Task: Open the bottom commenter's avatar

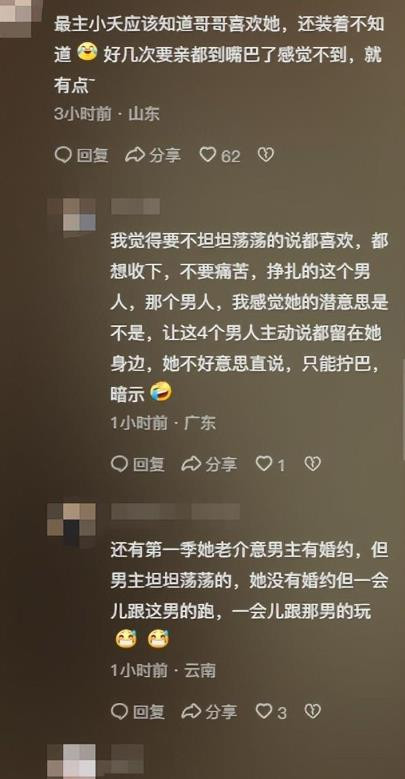Action: [71, 761]
